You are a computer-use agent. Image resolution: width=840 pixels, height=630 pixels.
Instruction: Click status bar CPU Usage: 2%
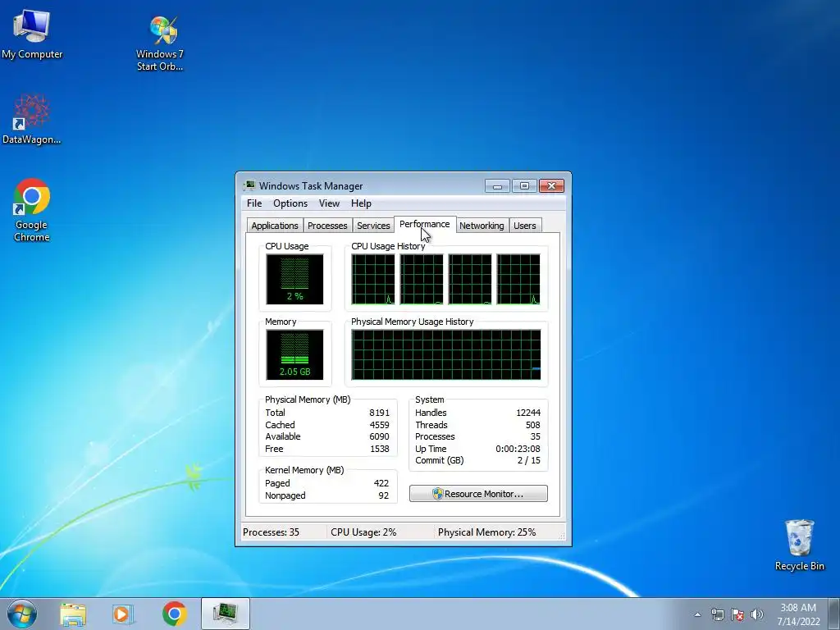pos(363,532)
